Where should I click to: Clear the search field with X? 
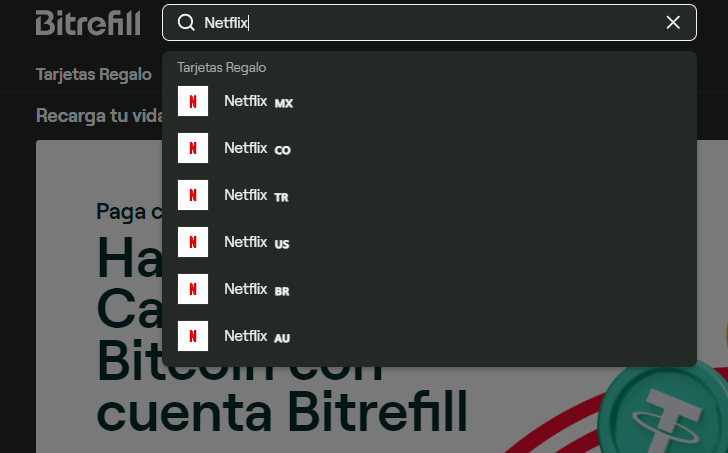(673, 22)
